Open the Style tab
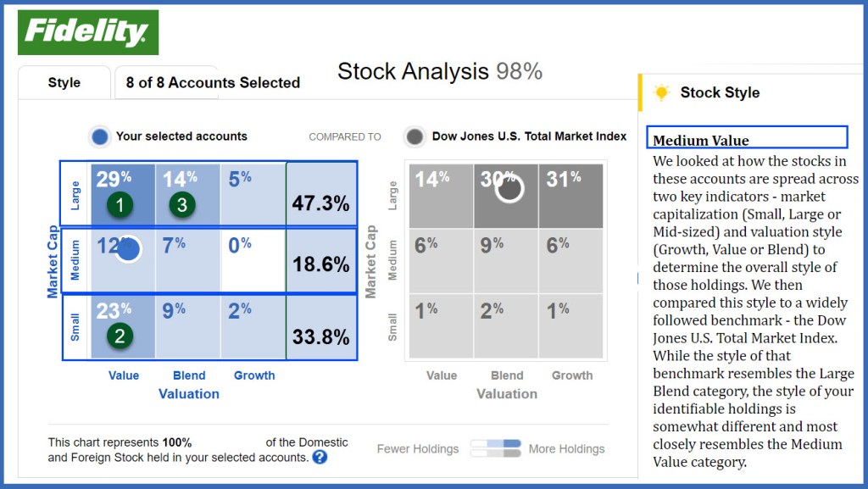 tap(64, 83)
